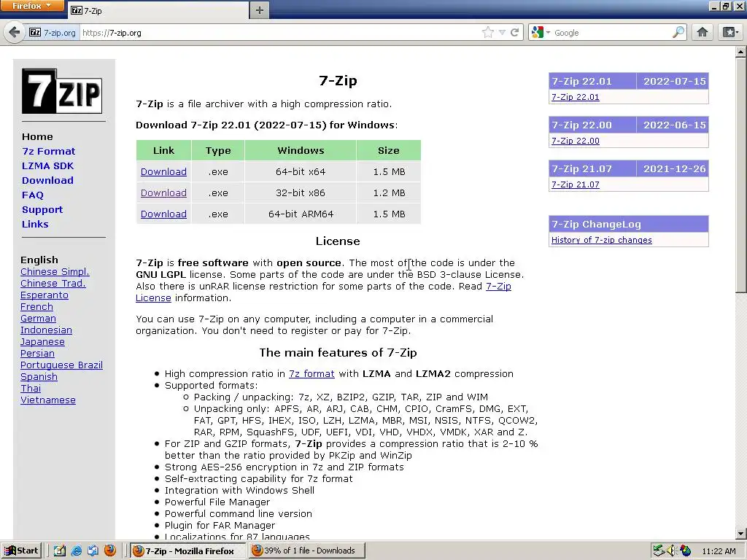The image size is (747, 560).
Task: Open the URL history dropdown arrow
Action: (502, 32)
